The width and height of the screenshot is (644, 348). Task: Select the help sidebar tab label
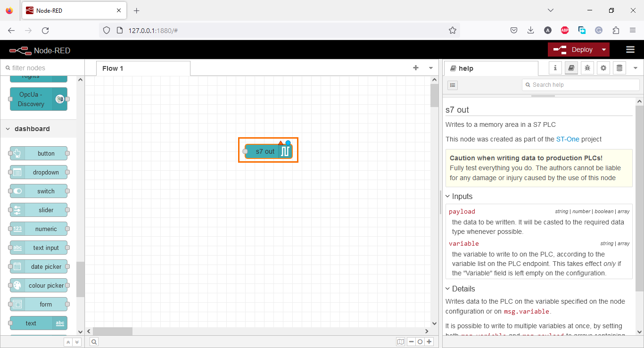point(491,68)
